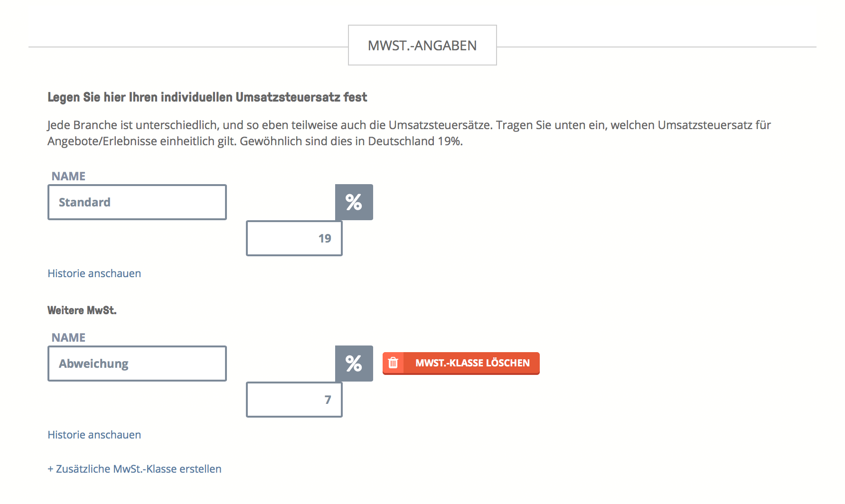Focus the Standard name input field

pos(137,202)
